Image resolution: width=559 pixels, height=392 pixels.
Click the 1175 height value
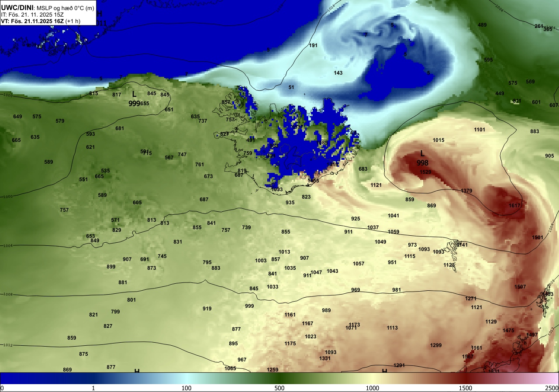pyautogui.click(x=290, y=344)
